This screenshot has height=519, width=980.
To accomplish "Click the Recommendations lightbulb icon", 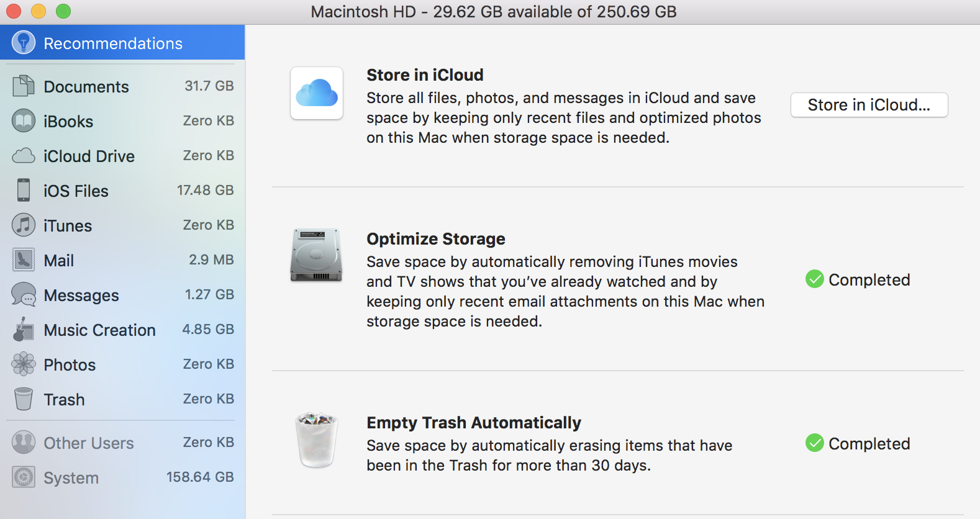I will [24, 43].
